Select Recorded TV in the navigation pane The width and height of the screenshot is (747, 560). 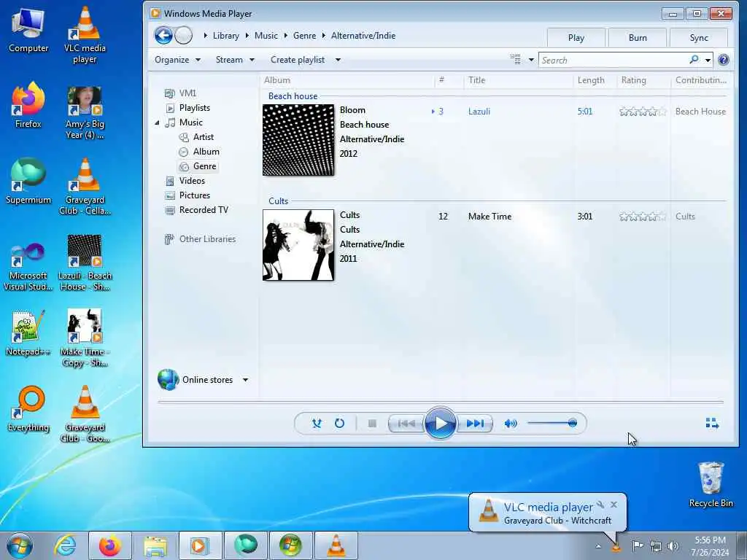[204, 210]
